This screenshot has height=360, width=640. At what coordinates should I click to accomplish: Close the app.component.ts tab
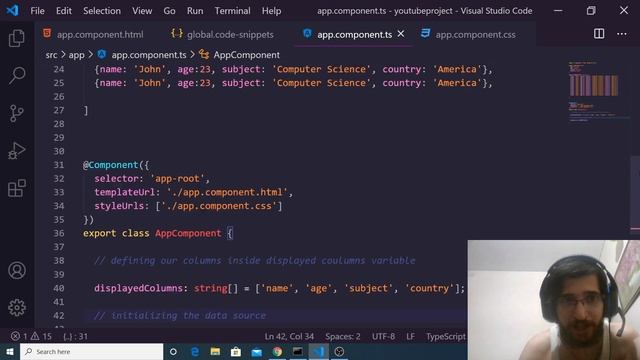point(401,34)
